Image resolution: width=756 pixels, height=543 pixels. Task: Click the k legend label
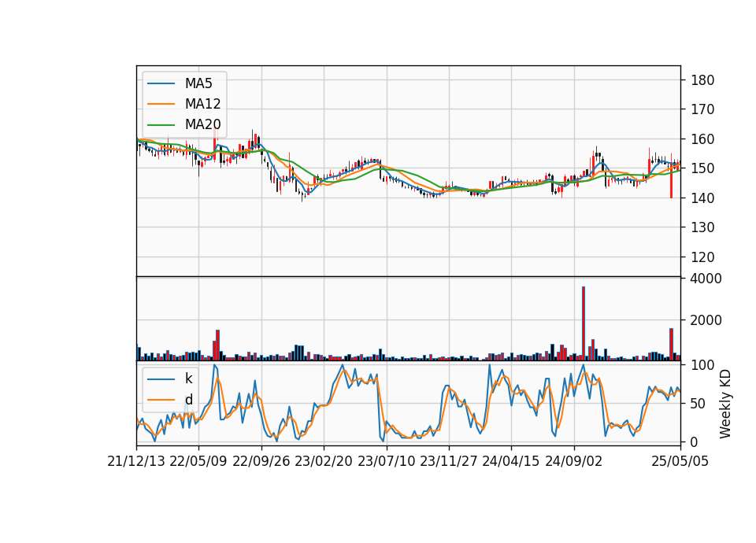click(x=188, y=379)
